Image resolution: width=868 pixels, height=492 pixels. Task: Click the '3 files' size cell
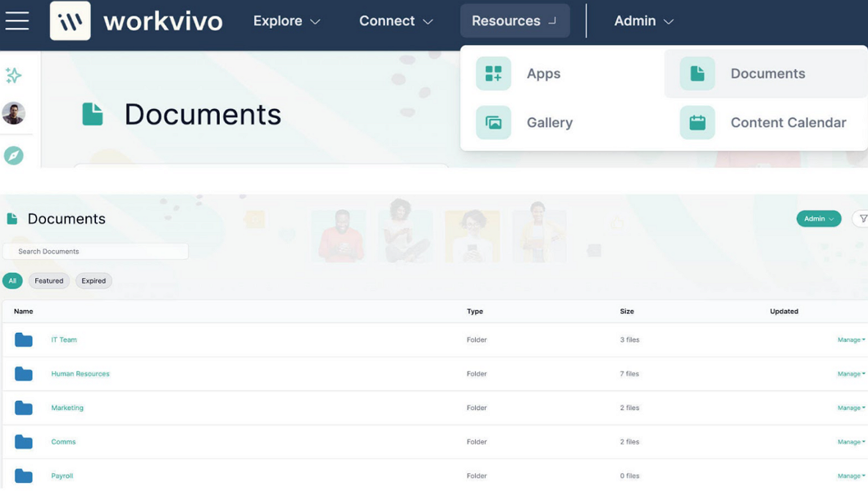[x=629, y=339]
